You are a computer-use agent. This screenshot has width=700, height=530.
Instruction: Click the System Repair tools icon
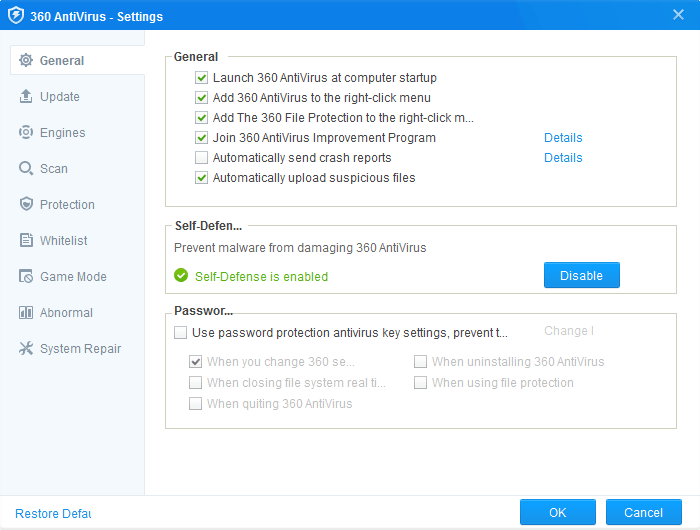[26, 349]
